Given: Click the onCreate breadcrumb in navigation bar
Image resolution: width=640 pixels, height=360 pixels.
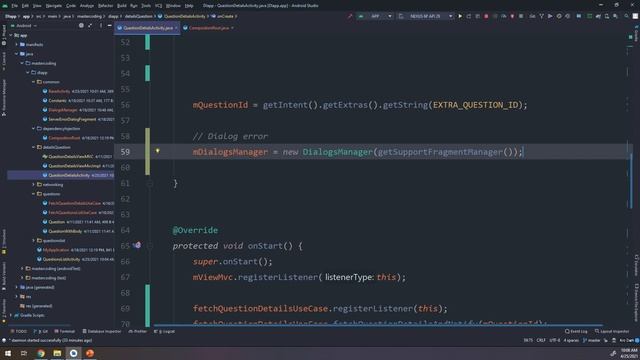Looking at the screenshot, I should 225,16.
